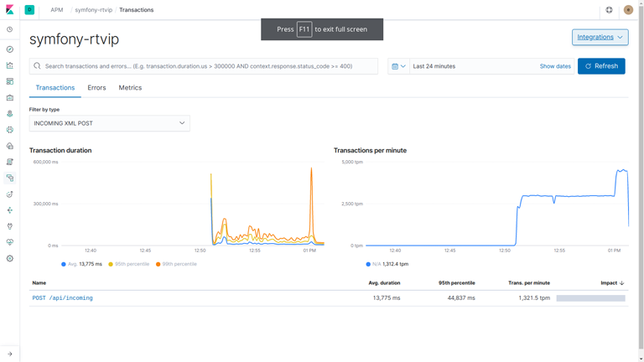The image size is (644, 362).
Task: Sort by Trans. per minute column header
Action: click(529, 282)
